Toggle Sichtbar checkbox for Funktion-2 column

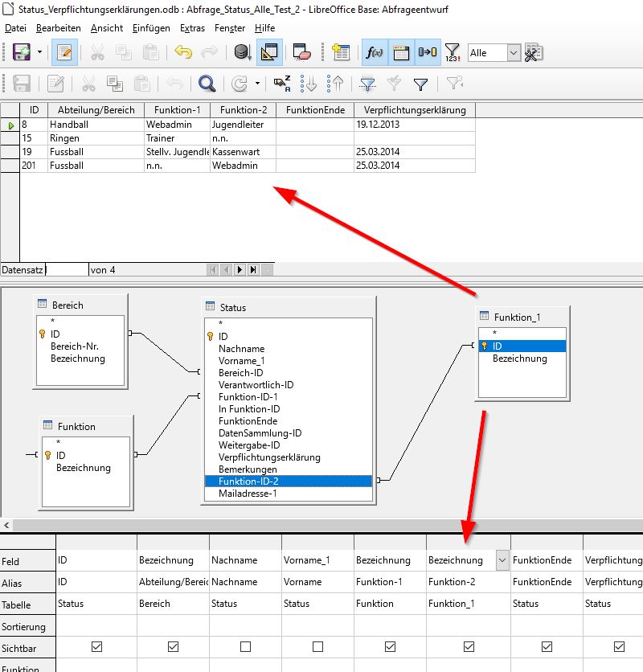pos(469,646)
